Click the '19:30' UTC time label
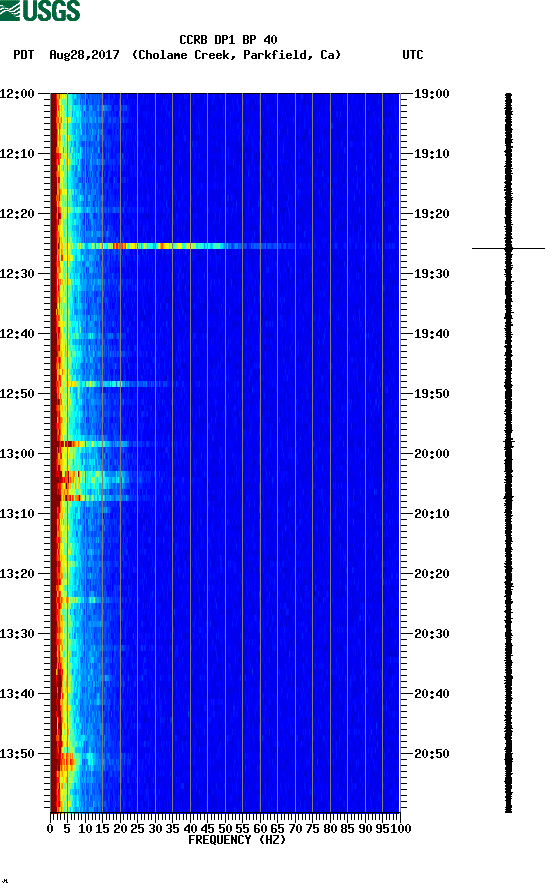 click(x=431, y=274)
